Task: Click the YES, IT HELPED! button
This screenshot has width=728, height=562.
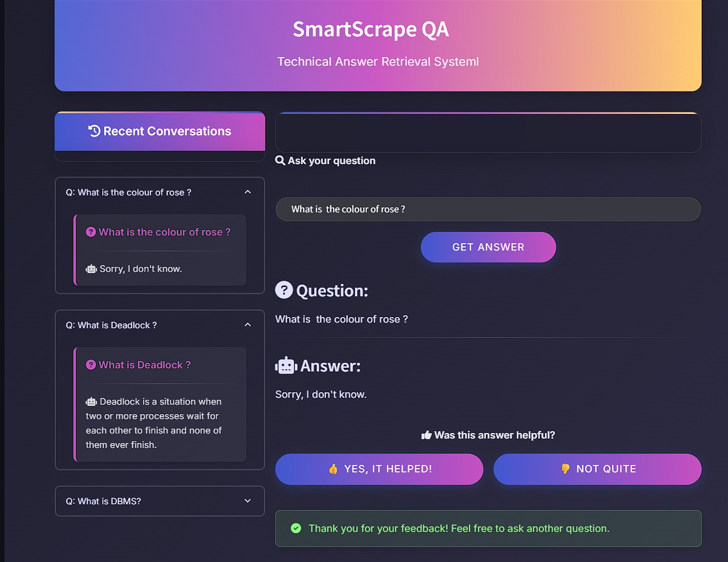Action: pyautogui.click(x=379, y=469)
